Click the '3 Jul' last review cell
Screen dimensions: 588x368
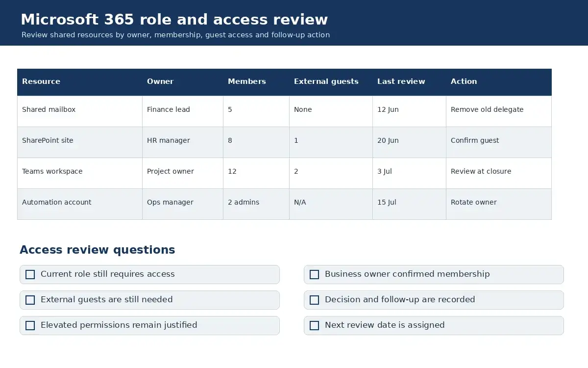coord(410,173)
